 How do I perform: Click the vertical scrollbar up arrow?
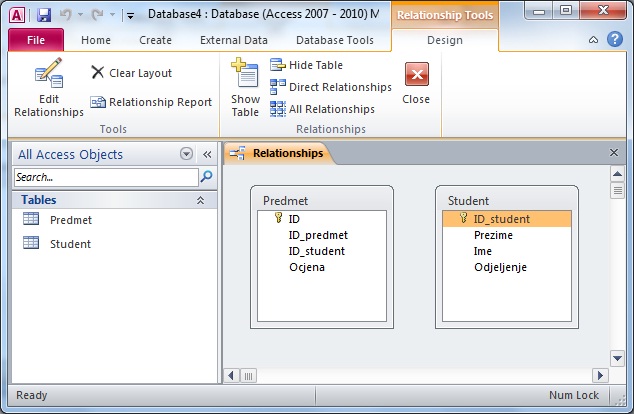[x=617, y=174]
